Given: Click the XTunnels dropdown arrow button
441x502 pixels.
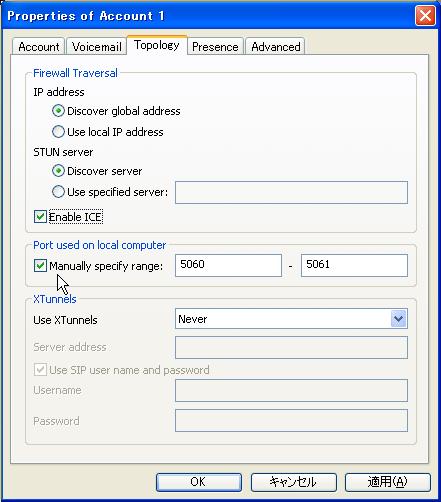Looking at the screenshot, I should [x=398, y=319].
